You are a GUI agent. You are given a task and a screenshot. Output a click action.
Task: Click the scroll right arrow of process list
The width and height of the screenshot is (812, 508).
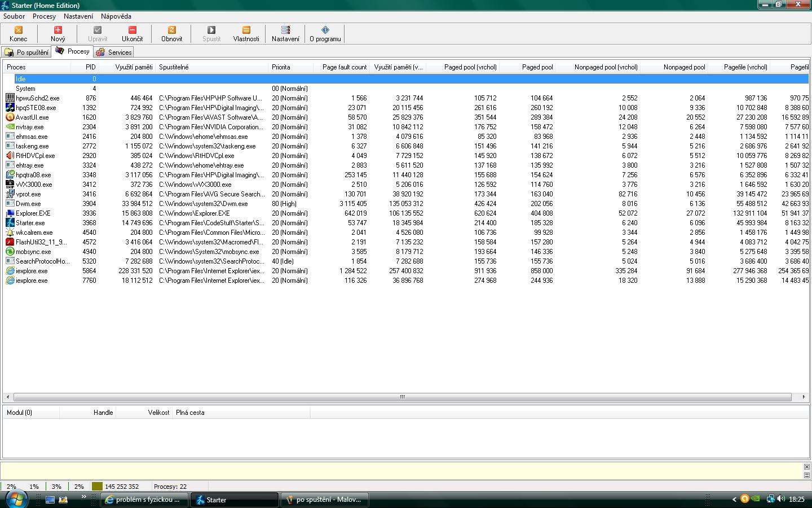point(804,397)
